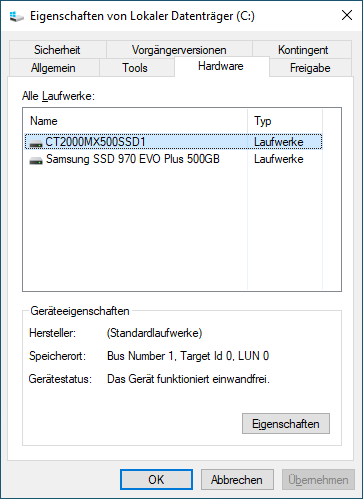The image size is (363, 499).
Task: Switch to the Allgemein tab
Action: point(53,68)
